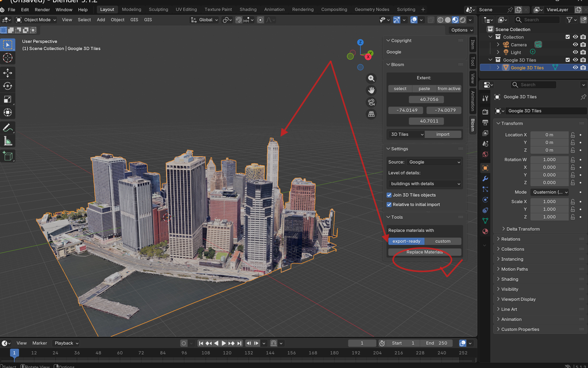Open the buildings with details dropdown

point(424,184)
